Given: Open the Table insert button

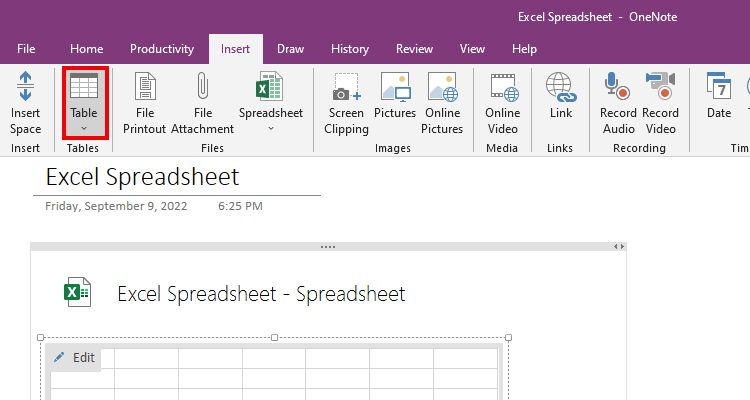Looking at the screenshot, I should [x=85, y=103].
